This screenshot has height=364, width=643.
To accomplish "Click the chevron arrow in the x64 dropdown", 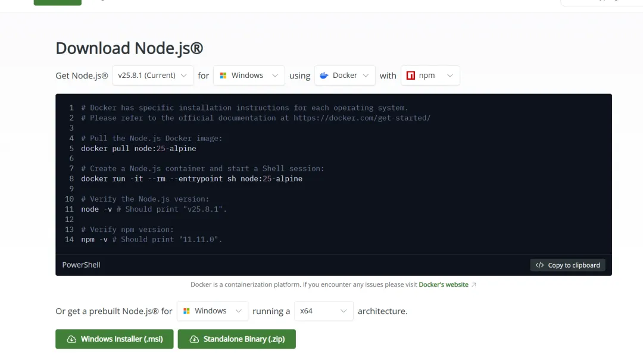I will coord(344,311).
